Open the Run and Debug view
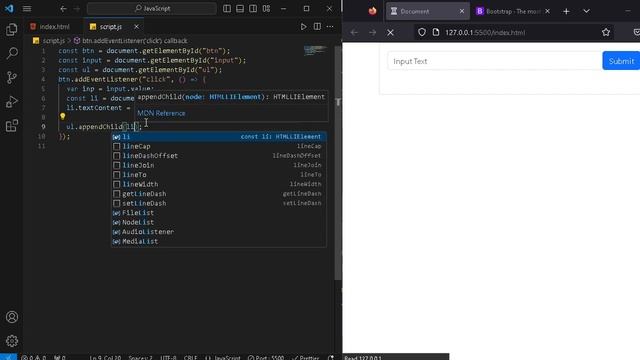This screenshot has height=360, width=640. [x=12, y=101]
